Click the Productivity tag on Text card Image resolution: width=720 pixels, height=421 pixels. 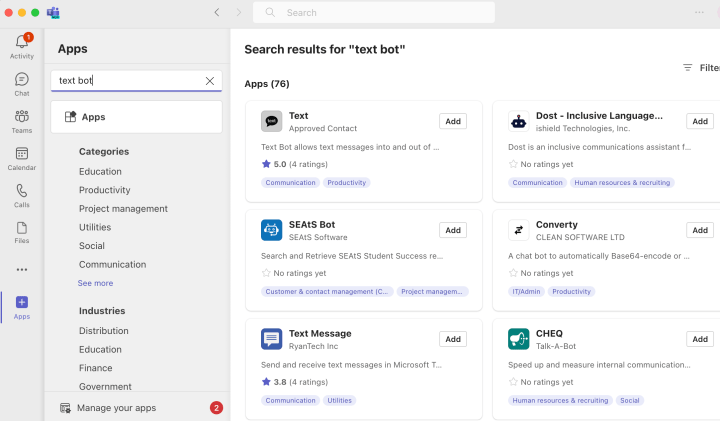pyautogui.click(x=347, y=183)
